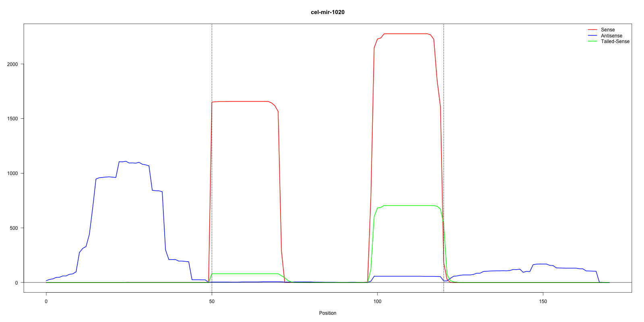Click the y-axis tick label 1000
Screen dimensions: 644x322
12,173
